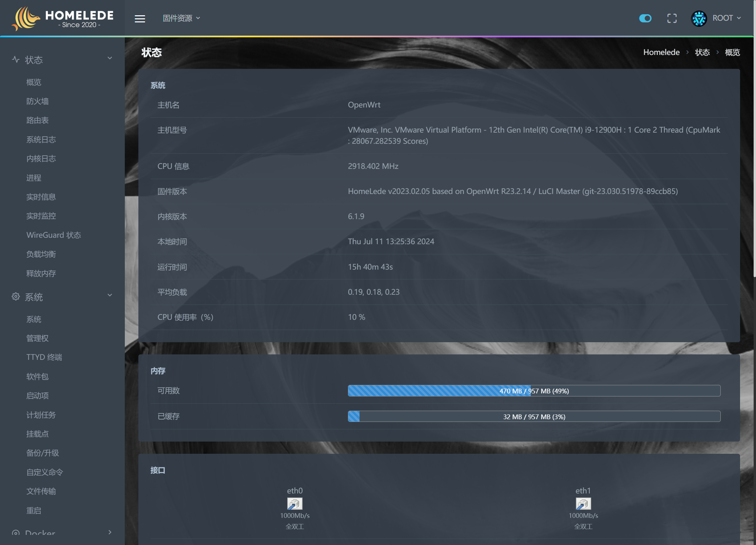This screenshot has height=545, width=756.
Task: Open 路由表 page
Action: tap(38, 120)
